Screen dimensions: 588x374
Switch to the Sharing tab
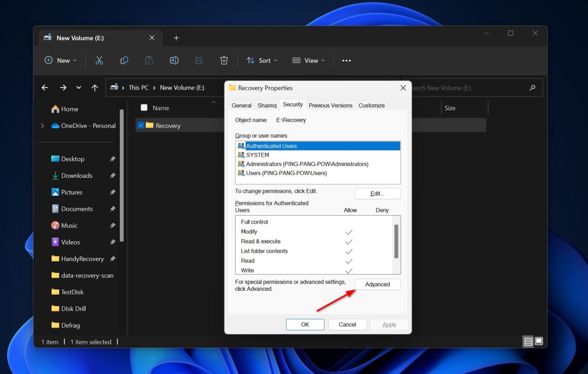click(x=266, y=105)
